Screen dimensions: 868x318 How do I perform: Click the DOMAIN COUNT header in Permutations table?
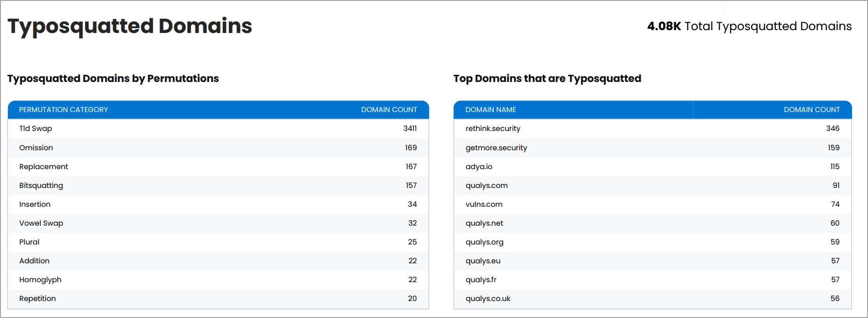point(389,110)
